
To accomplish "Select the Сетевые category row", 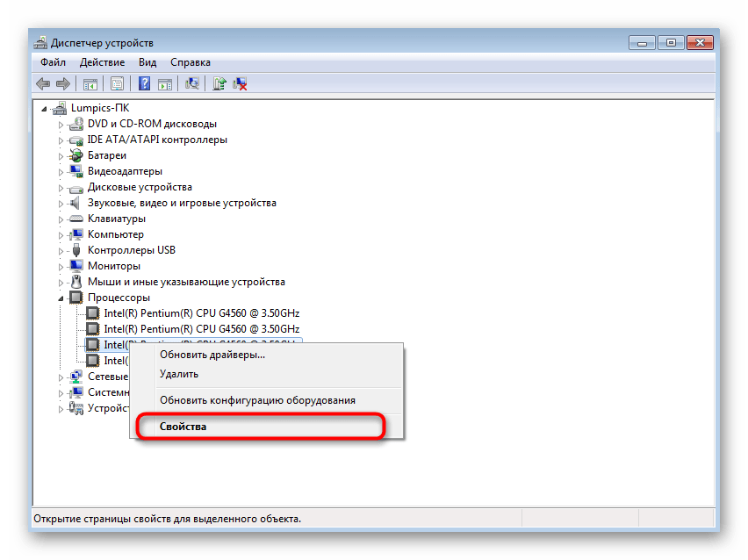I will coord(108,377).
